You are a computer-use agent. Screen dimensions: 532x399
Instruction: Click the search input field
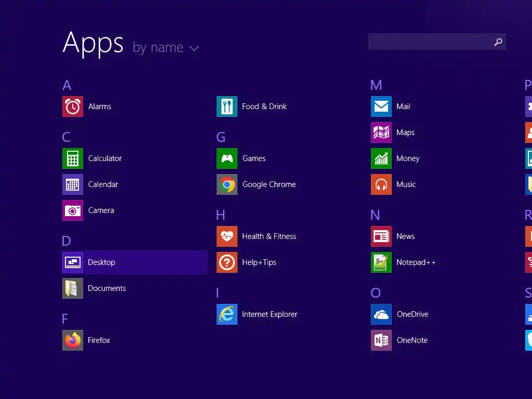[x=437, y=42]
